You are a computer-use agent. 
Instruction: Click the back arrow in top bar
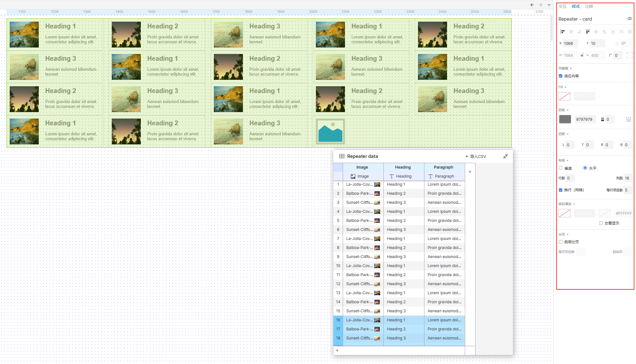[x=532, y=5]
